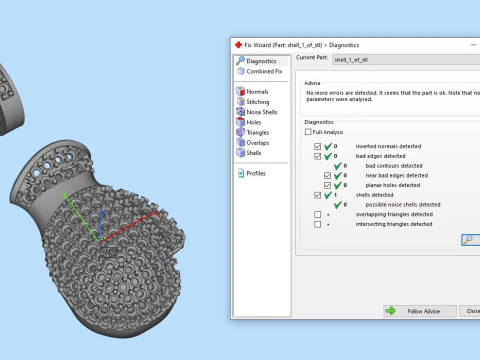Select the Triangles fix step

(x=253, y=132)
